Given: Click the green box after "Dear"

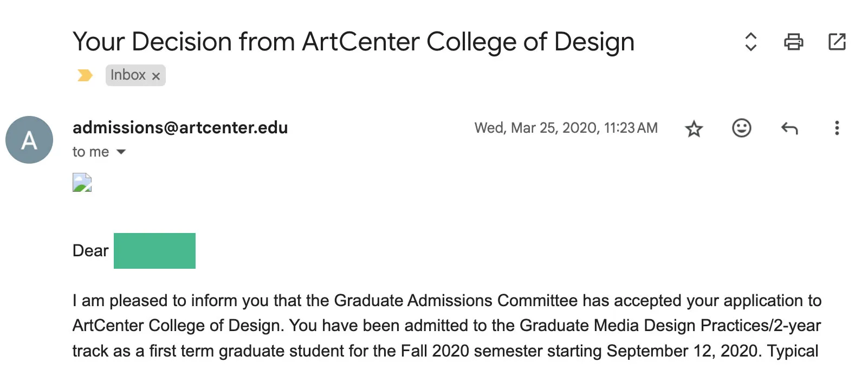Looking at the screenshot, I should pyautogui.click(x=154, y=251).
